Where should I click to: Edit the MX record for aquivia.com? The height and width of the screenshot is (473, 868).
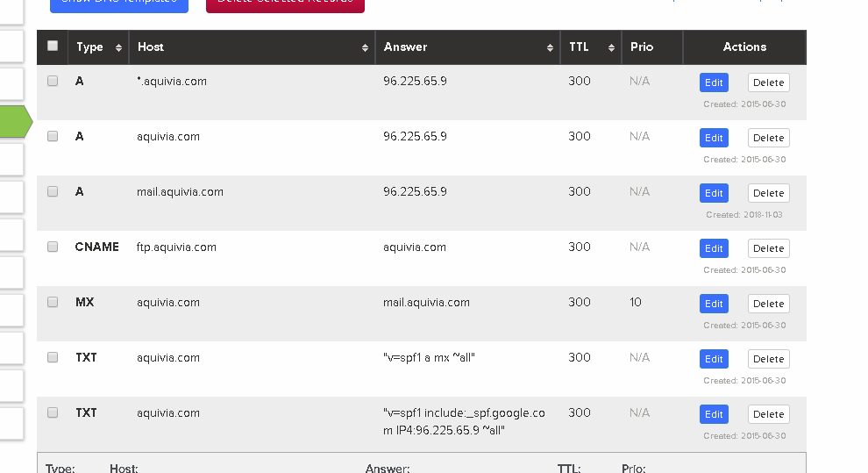[x=714, y=304]
